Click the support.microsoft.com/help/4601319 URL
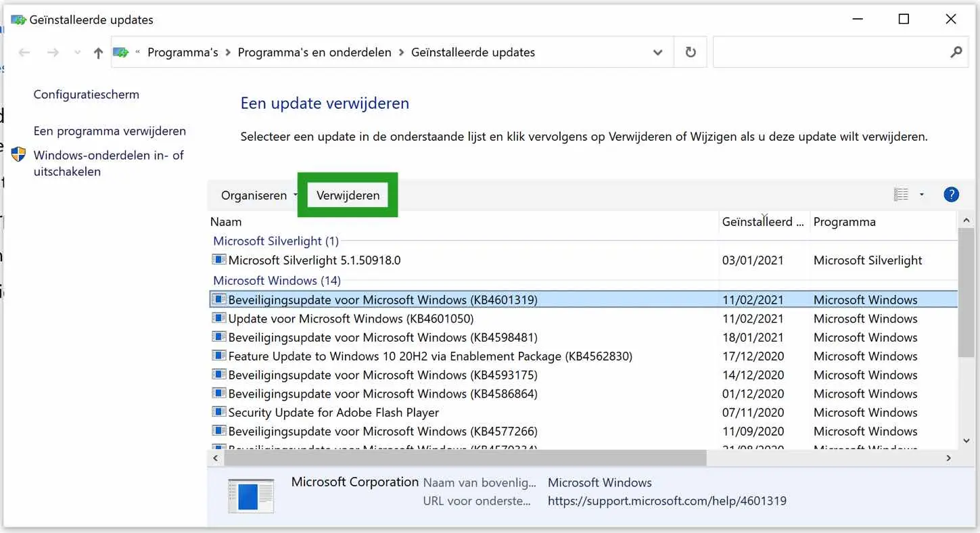980x533 pixels. pos(667,501)
